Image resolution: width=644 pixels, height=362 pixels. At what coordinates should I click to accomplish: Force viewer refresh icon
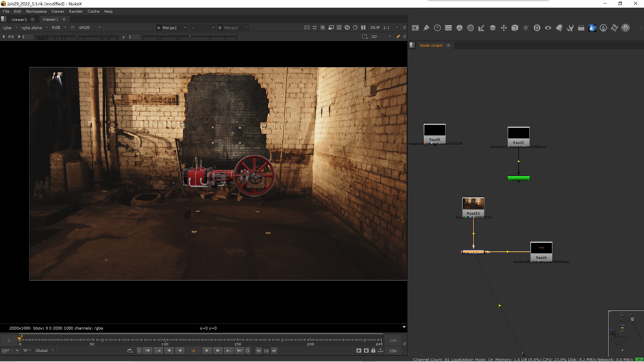347,27
